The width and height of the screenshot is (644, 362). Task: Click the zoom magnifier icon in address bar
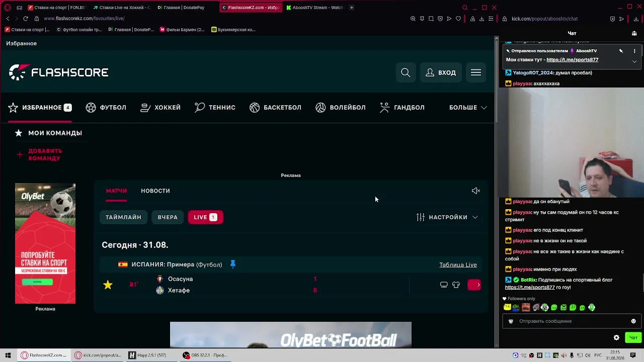pos(413,19)
